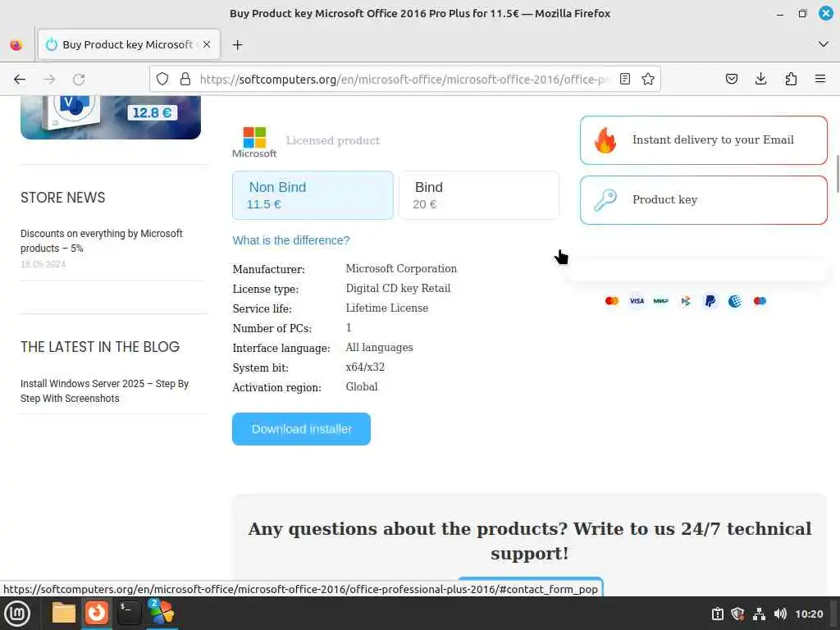Viewport: 840px width, 630px height.
Task: Click the page vertical scrollbar thumb
Action: 838,174
